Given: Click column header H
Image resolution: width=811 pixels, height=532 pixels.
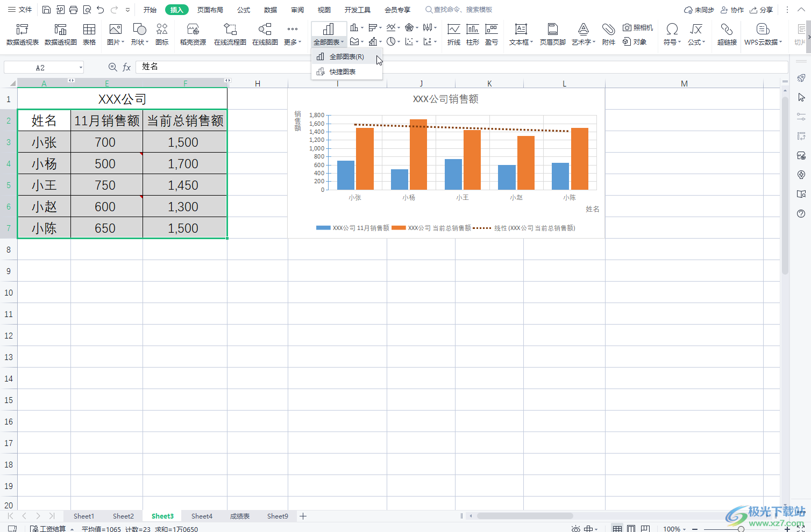Looking at the screenshot, I should point(258,83).
